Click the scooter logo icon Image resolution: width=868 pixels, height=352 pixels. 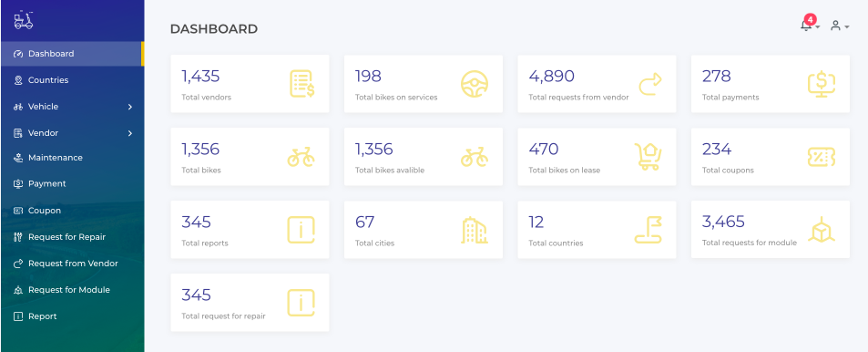coord(24,20)
